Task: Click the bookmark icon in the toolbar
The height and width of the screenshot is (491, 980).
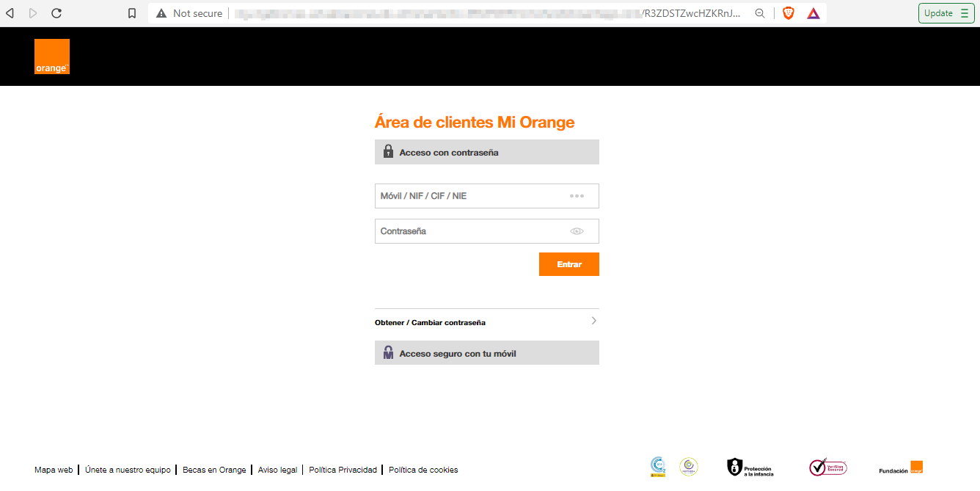Action: pyautogui.click(x=132, y=12)
